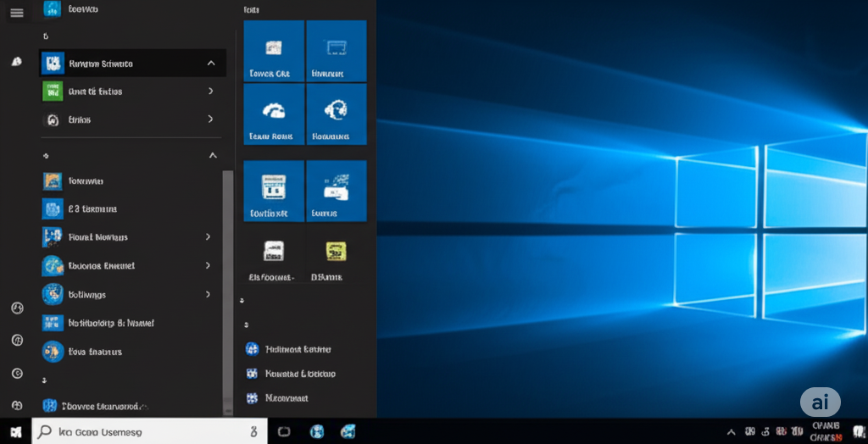Collapse the app list section via its up chevron
The height and width of the screenshot is (444, 868).
click(213, 156)
